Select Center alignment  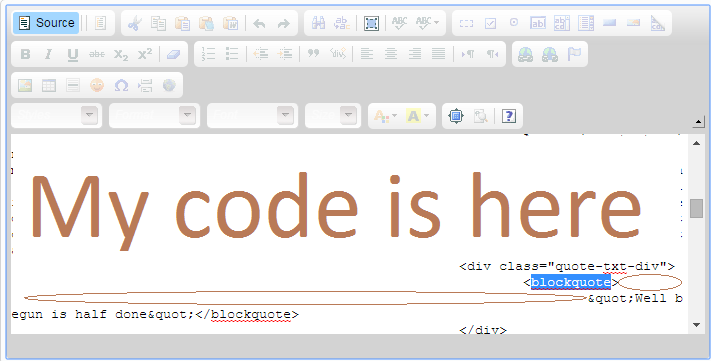[390, 54]
